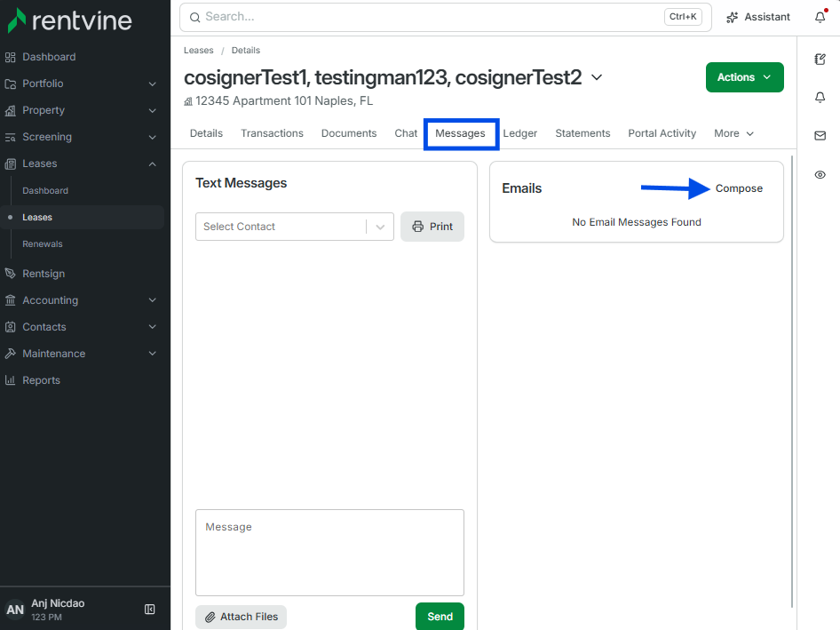The width and height of the screenshot is (840, 630).
Task: Click the bell icon in right rail
Action: (820, 97)
